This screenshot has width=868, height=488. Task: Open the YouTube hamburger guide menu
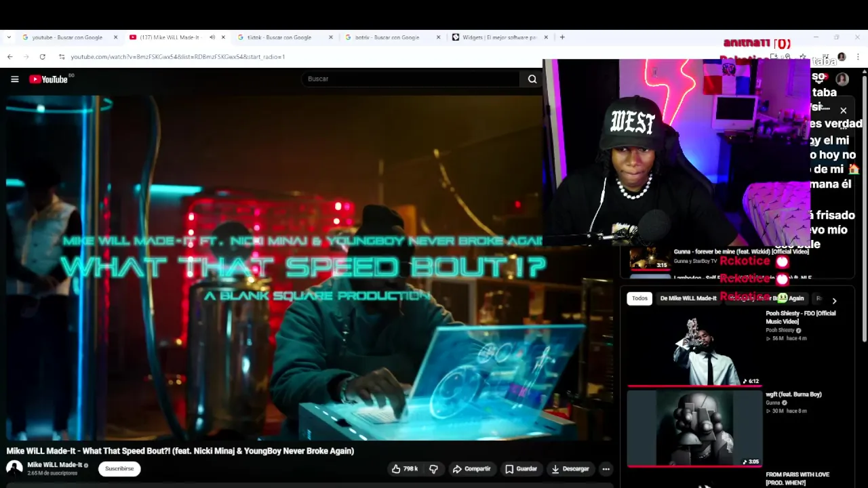(14, 79)
